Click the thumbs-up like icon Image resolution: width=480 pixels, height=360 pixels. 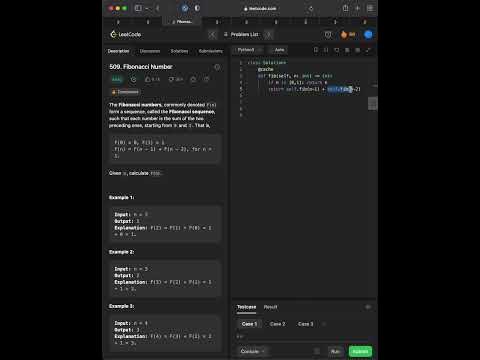(148, 79)
